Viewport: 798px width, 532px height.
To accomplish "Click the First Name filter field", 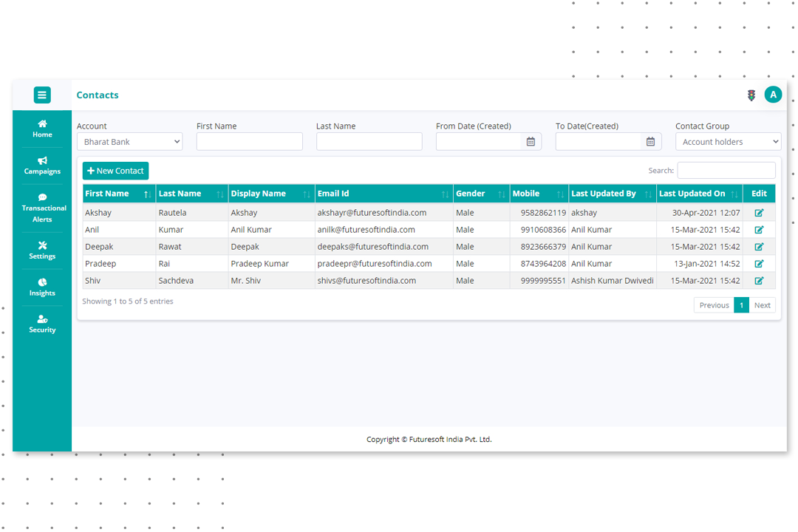I will point(249,142).
